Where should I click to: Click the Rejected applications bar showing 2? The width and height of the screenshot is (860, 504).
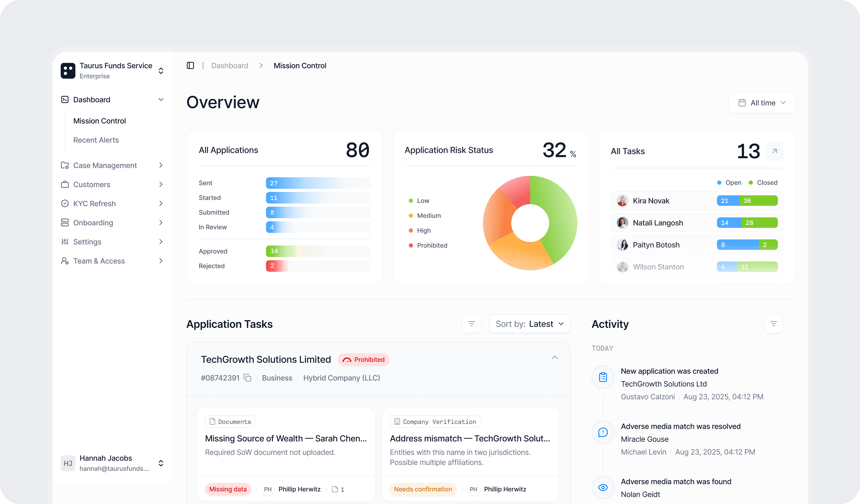coord(318,266)
